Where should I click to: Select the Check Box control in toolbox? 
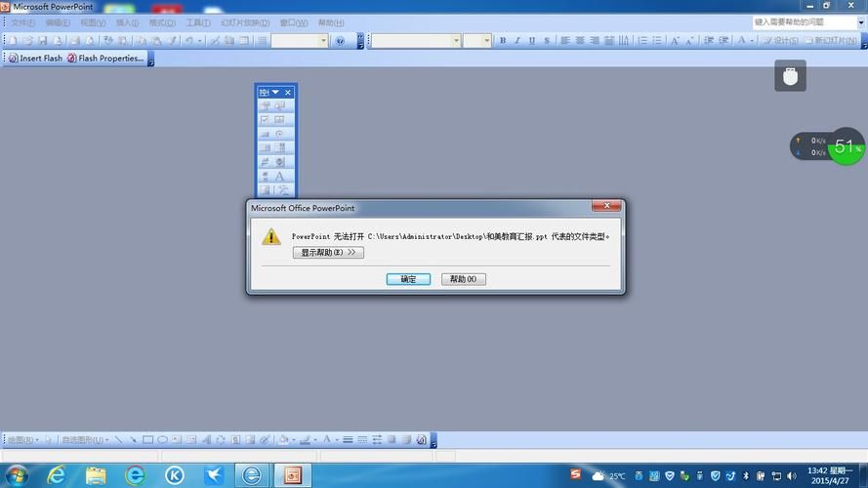coord(265,119)
